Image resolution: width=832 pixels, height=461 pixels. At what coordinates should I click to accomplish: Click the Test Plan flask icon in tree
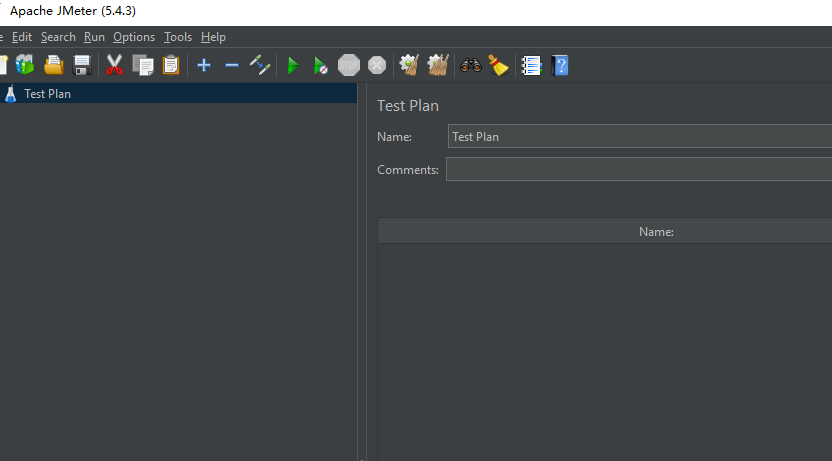(x=10, y=94)
